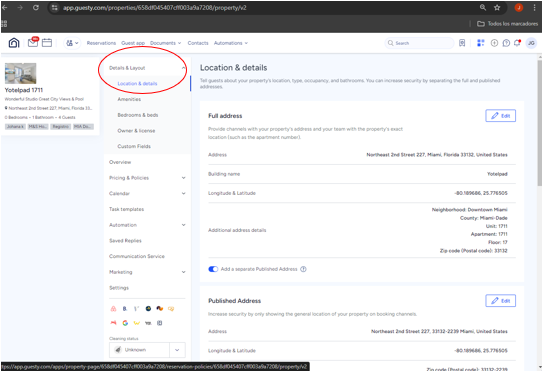The width and height of the screenshot is (543, 381).
Task: Open the blue apps grid icon
Action: (481, 43)
